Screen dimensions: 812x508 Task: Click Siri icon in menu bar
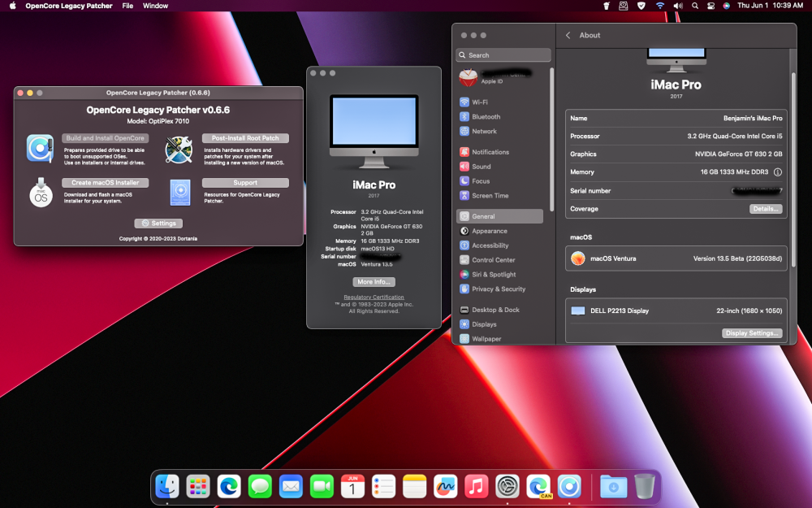727,6
